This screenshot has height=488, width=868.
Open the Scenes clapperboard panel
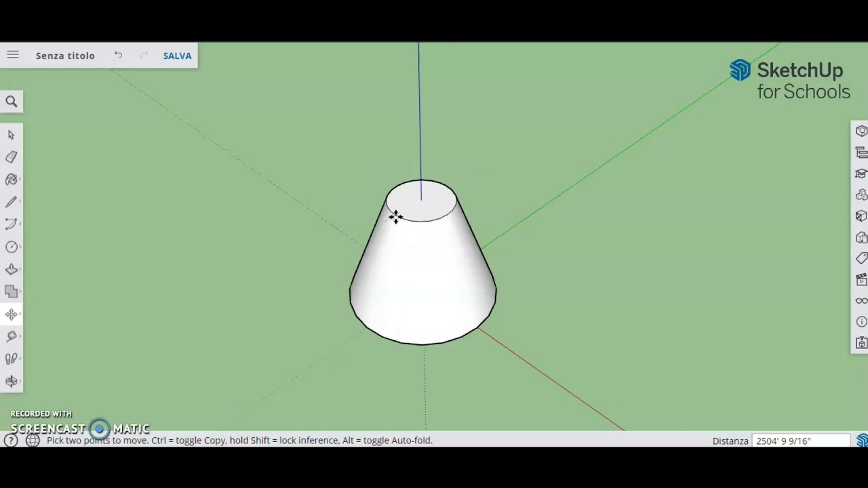861,279
